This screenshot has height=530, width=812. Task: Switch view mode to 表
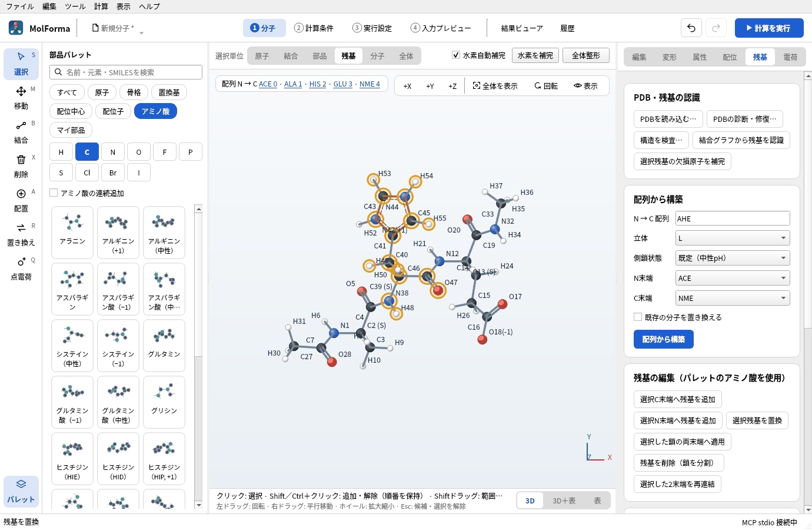[x=597, y=501]
